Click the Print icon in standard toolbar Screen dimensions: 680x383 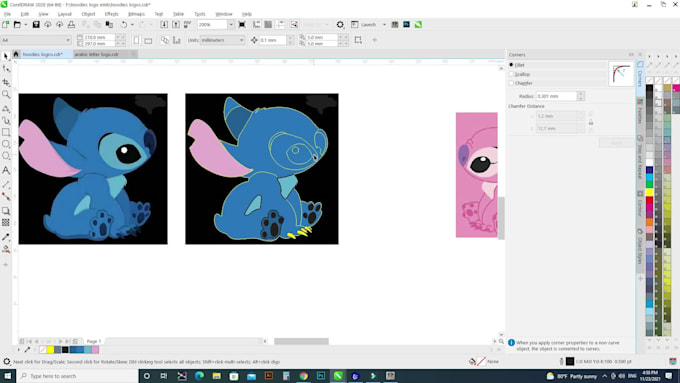71,25
